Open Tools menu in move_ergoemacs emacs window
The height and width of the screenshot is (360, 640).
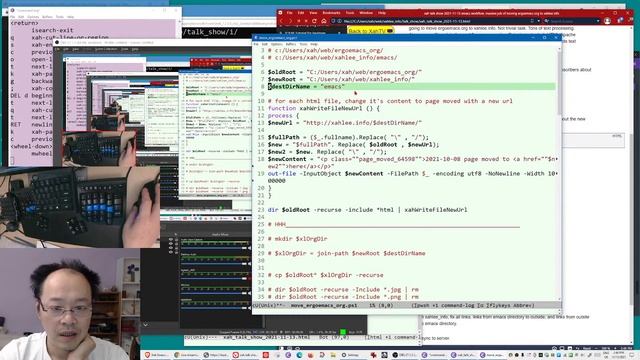[303, 44]
